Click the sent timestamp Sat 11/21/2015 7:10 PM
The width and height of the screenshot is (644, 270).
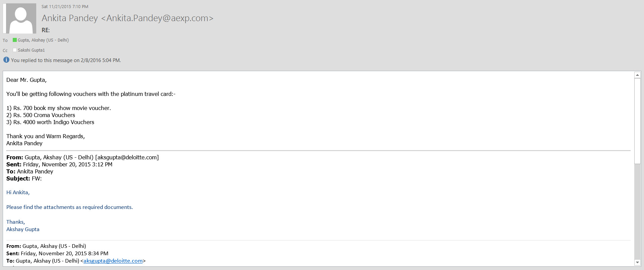click(65, 7)
